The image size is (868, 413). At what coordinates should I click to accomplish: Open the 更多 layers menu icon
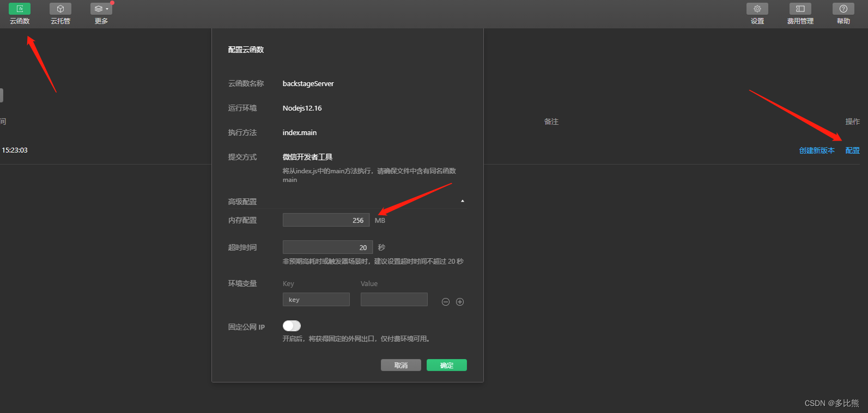click(x=101, y=9)
